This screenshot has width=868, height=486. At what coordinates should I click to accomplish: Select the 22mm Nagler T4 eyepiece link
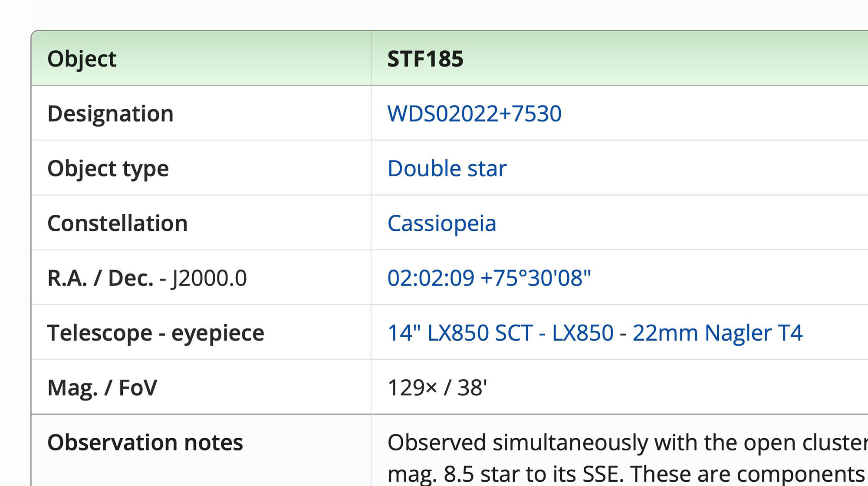pyautogui.click(x=717, y=333)
